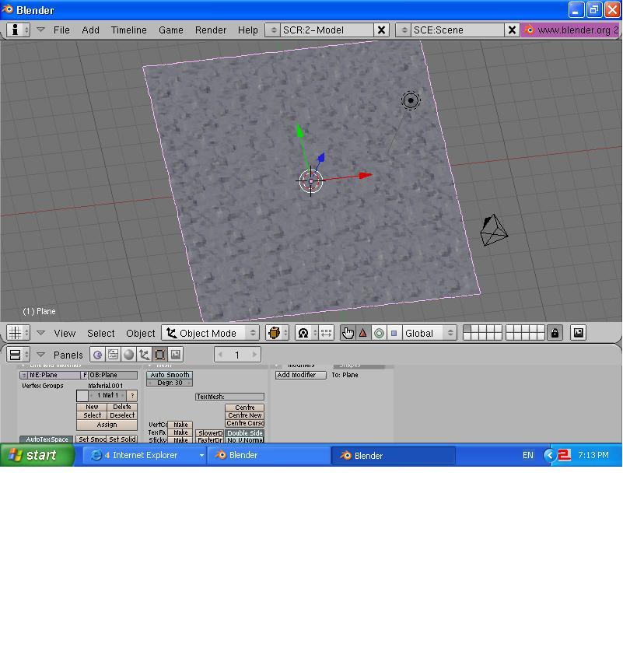Open the Help menu
Viewport: 623px width, 672px height.
point(247,30)
